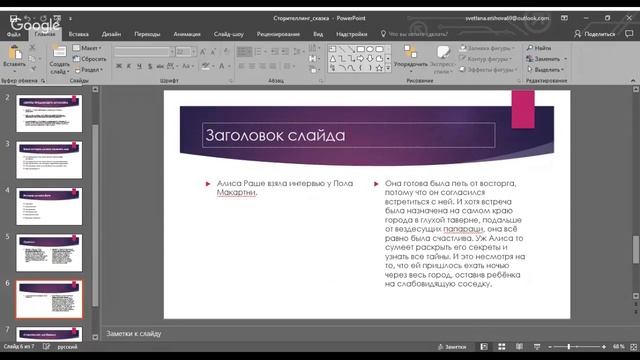Open the Контур фигуры shape outline dropdown
640x360 pixels.
[485, 59]
